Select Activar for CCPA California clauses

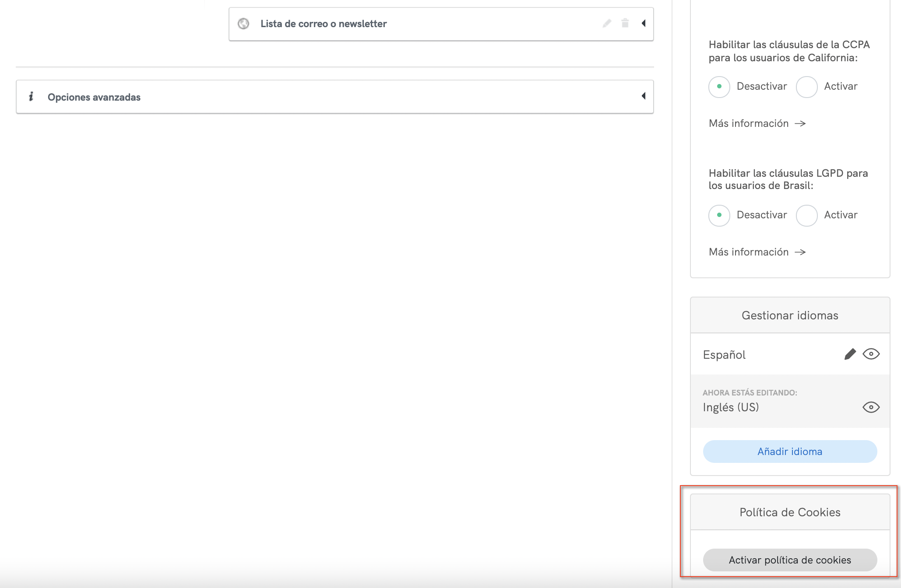pyautogui.click(x=806, y=87)
